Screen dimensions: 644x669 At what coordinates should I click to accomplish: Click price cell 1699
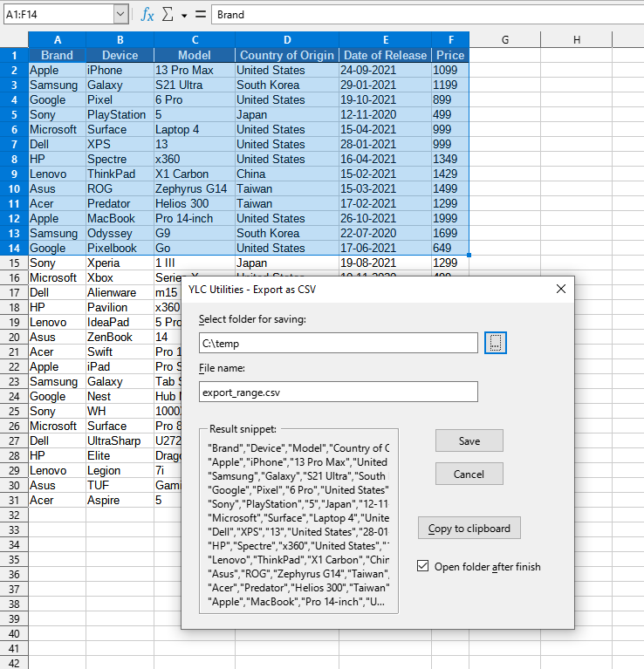(x=450, y=233)
